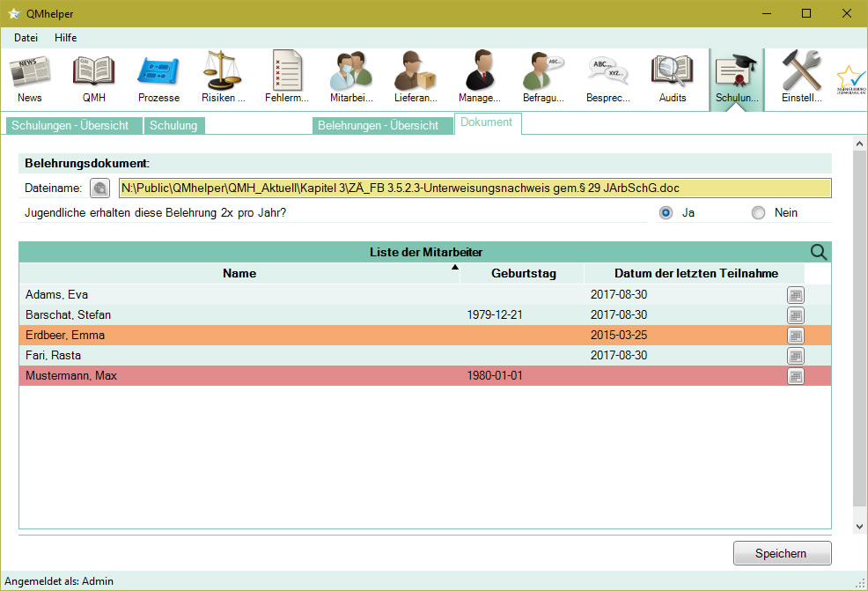Select the Ja radio button
The image size is (868, 591).
click(666, 212)
